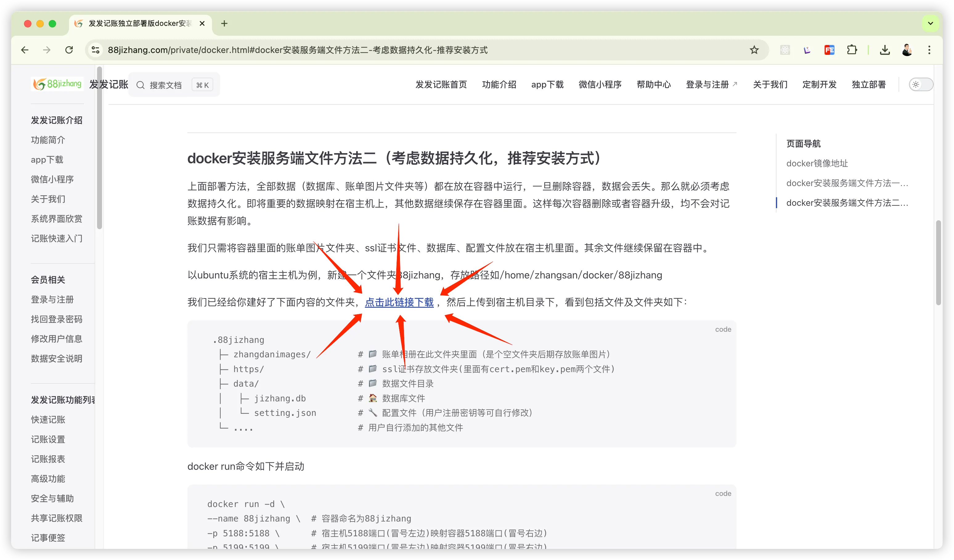
Task: Go forward in browser history
Action: click(x=47, y=50)
